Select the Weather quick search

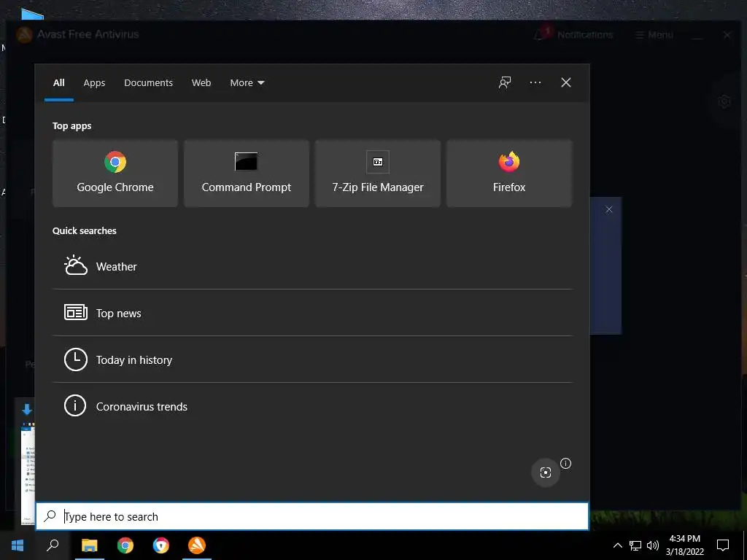312,267
